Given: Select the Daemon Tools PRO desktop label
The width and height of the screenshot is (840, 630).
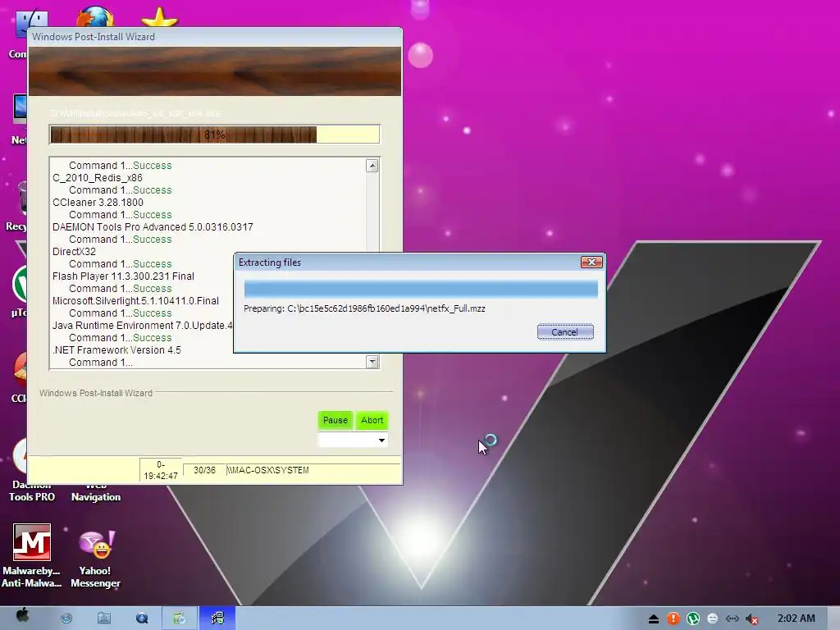Looking at the screenshot, I should click(x=32, y=491).
